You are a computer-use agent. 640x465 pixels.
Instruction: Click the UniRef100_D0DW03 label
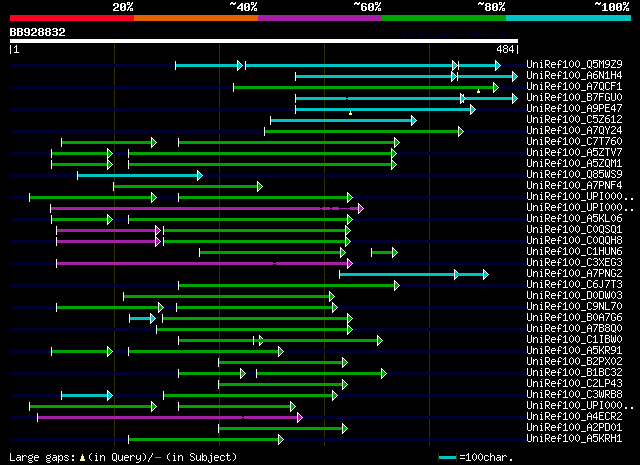click(574, 296)
